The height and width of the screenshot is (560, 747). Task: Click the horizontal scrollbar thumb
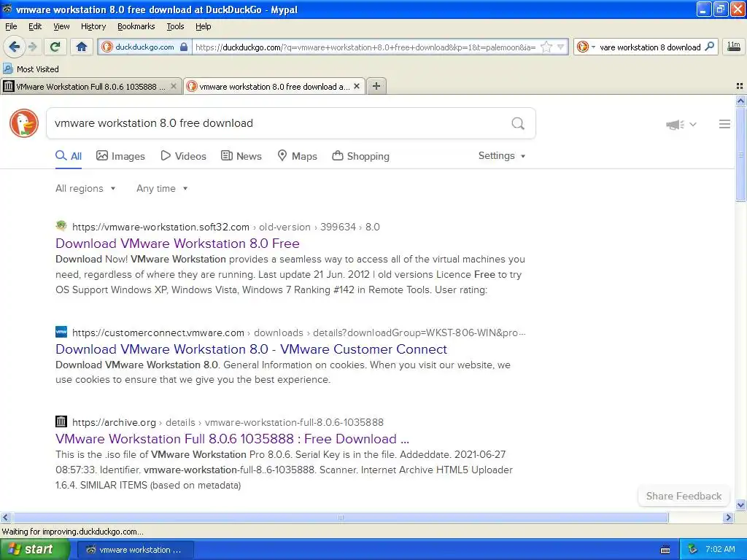pos(340,517)
